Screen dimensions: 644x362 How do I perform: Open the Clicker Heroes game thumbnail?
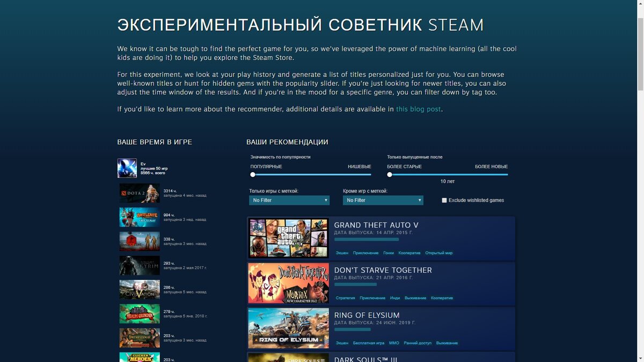click(140, 357)
